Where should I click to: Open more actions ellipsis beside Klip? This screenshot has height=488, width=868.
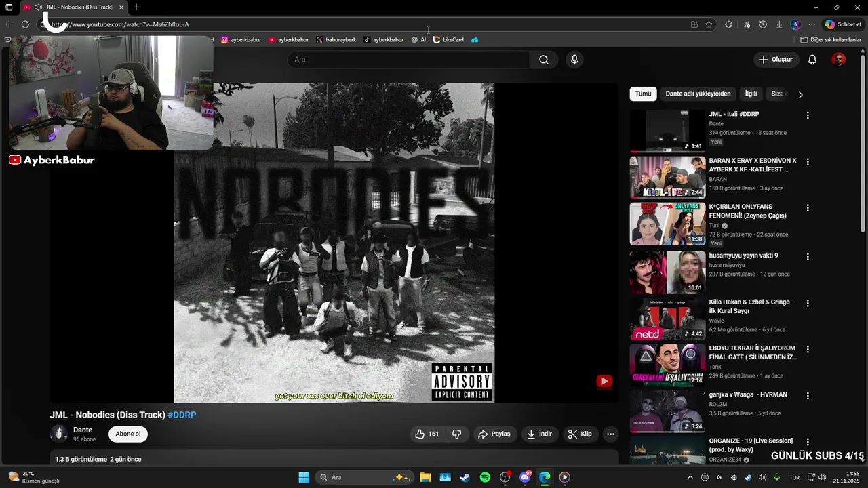(610, 434)
